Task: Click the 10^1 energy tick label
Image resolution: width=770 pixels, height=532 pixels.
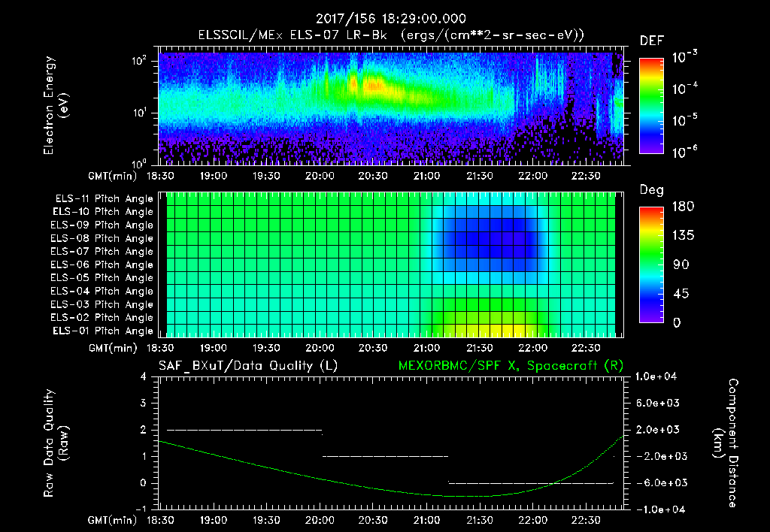Action: [x=139, y=113]
